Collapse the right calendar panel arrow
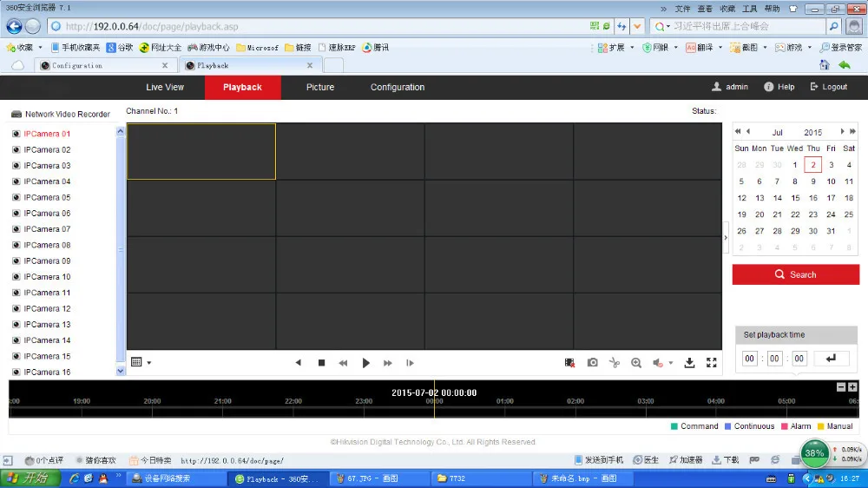 pyautogui.click(x=726, y=238)
